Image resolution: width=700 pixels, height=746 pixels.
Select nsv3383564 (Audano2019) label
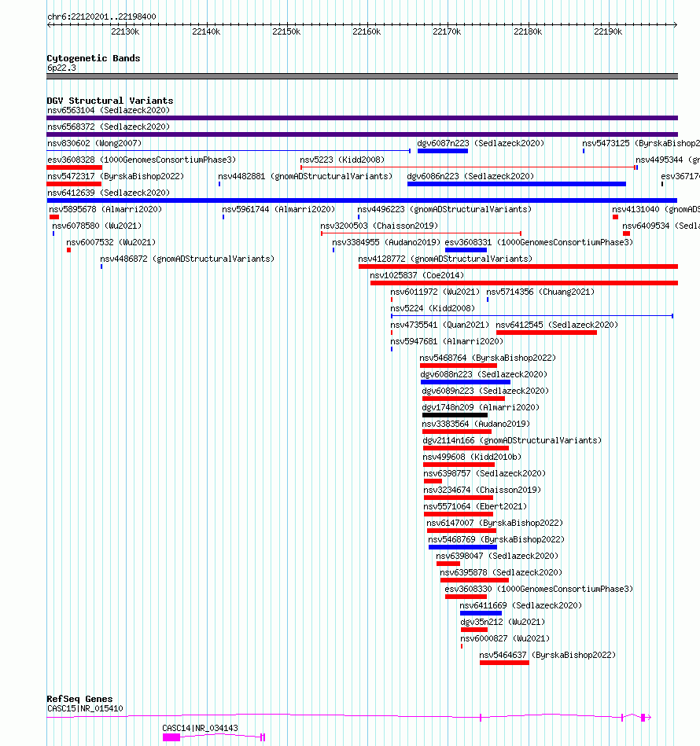pyautogui.click(x=476, y=424)
